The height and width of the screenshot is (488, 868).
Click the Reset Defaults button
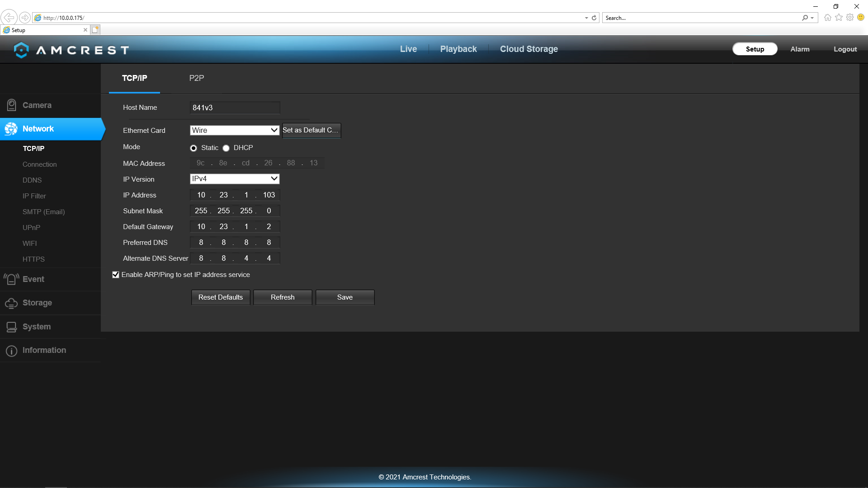pyautogui.click(x=221, y=297)
